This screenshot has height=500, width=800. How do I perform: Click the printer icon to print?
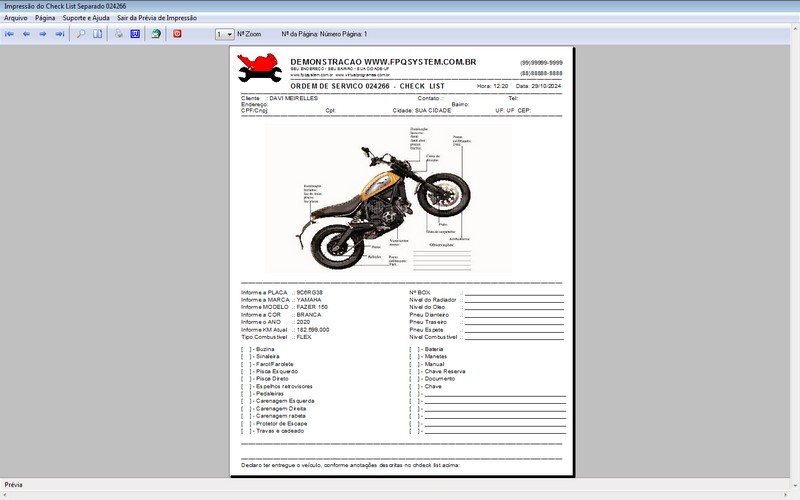tap(118, 34)
